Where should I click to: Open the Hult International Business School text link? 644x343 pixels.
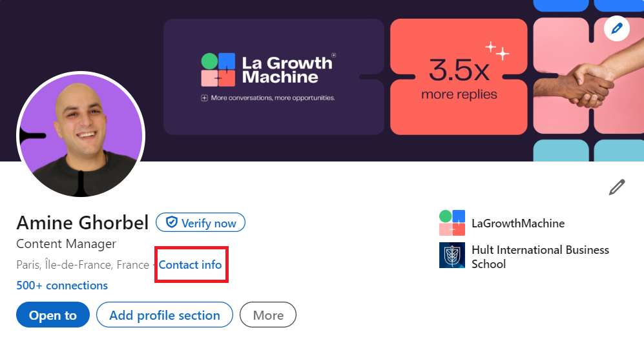(x=540, y=256)
